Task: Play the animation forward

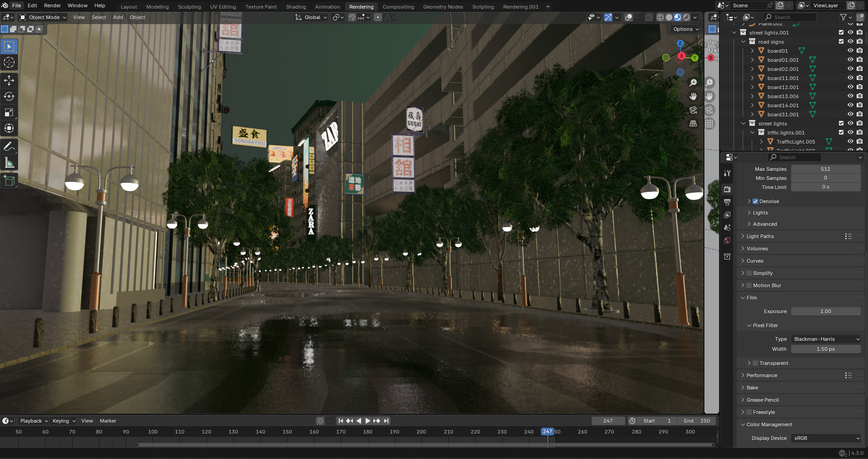Action: coord(367,421)
